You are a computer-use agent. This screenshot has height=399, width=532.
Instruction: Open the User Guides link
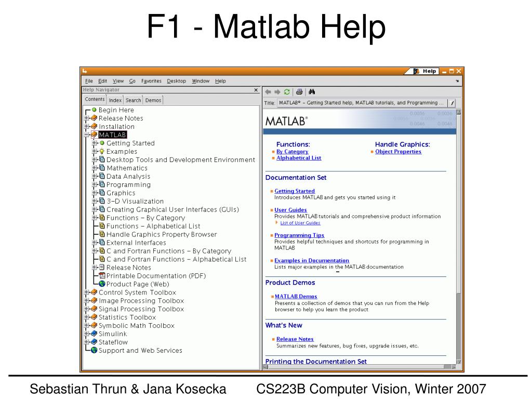[290, 210]
